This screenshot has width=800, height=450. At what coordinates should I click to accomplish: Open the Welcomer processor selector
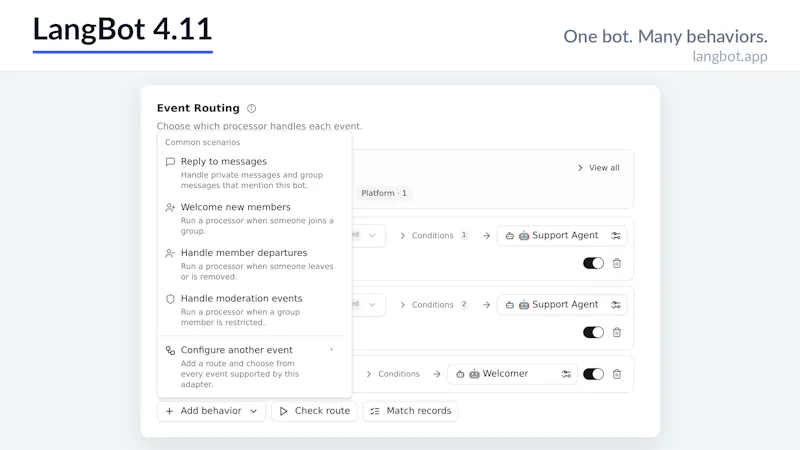tap(512, 374)
